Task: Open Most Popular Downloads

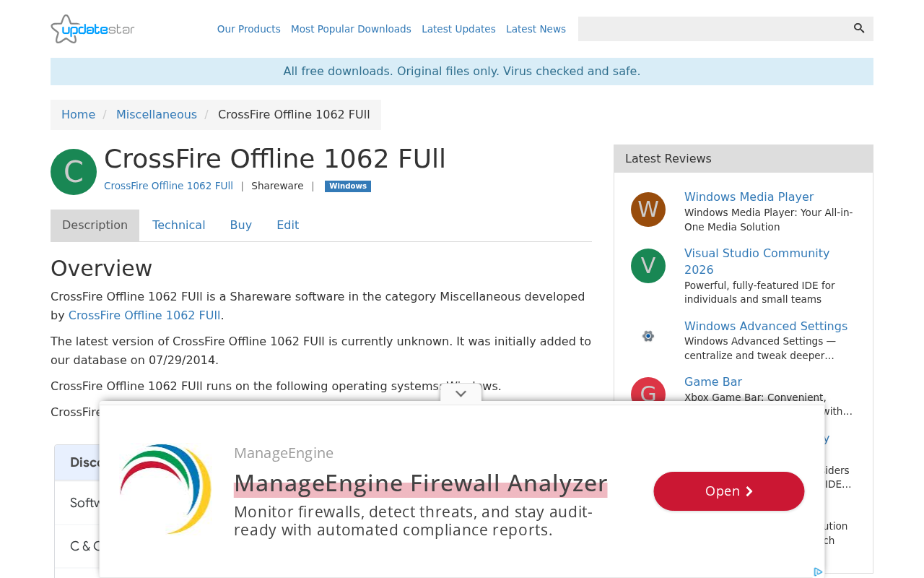Action: point(351,29)
